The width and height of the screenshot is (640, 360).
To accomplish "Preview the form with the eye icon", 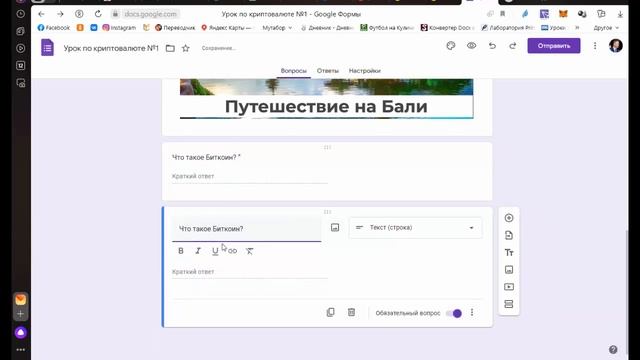I will (471, 46).
